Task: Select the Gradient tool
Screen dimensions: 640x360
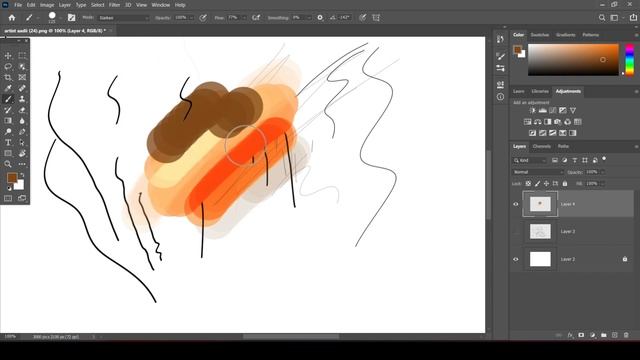Action: coord(8,121)
